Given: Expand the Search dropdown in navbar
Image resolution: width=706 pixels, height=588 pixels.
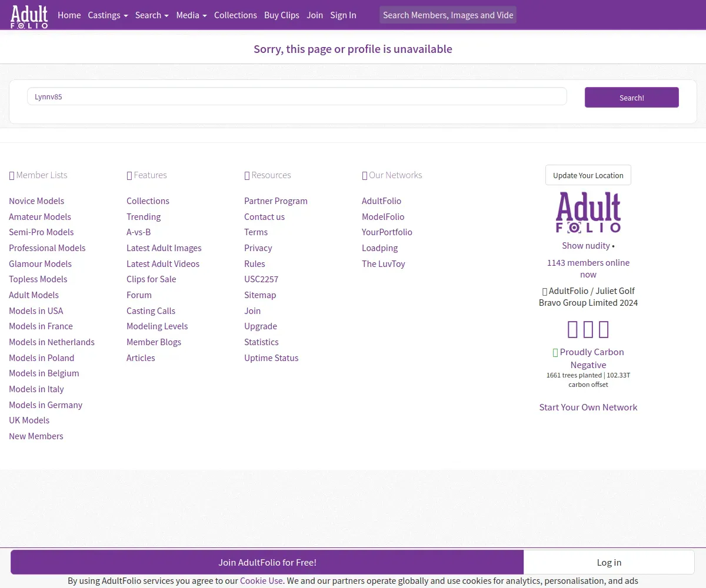Looking at the screenshot, I should tap(152, 15).
